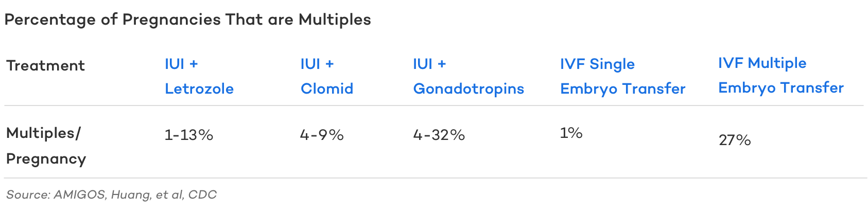The width and height of the screenshot is (868, 213).
Task: Click the 27% multiple embryo value
Action: point(735,140)
